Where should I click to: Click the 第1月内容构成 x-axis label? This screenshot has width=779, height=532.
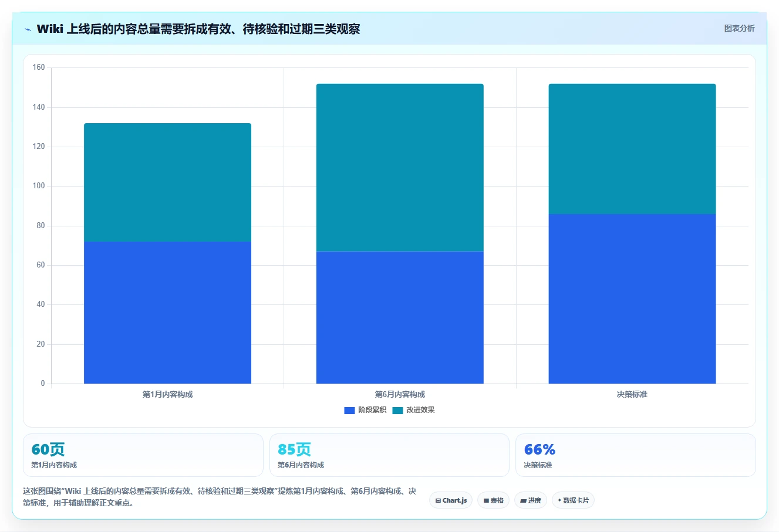(167, 394)
